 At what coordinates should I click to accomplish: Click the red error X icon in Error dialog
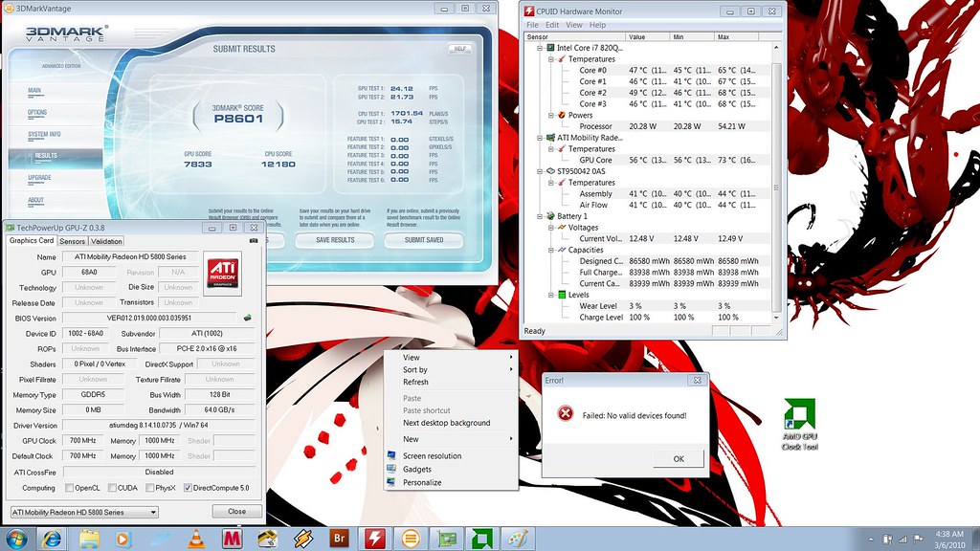point(565,413)
